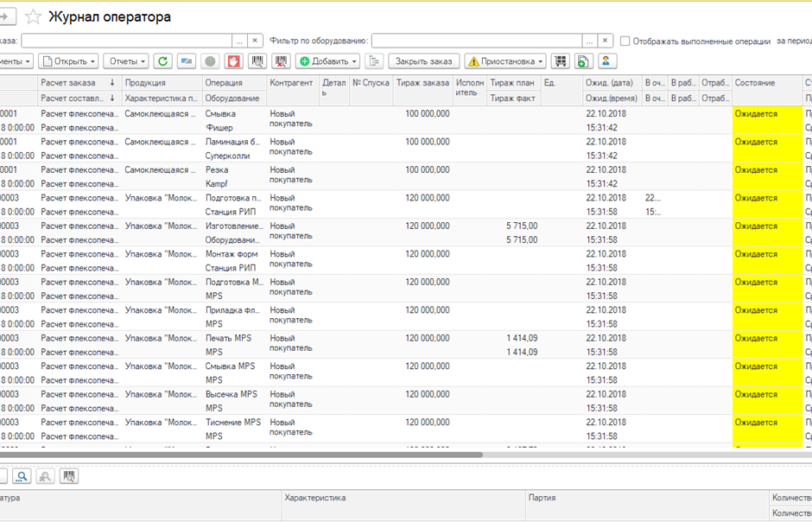Image resolution: width=812 pixels, height=522 pixels.
Task: Open the Открыть dropdown menu
Action: (69, 61)
